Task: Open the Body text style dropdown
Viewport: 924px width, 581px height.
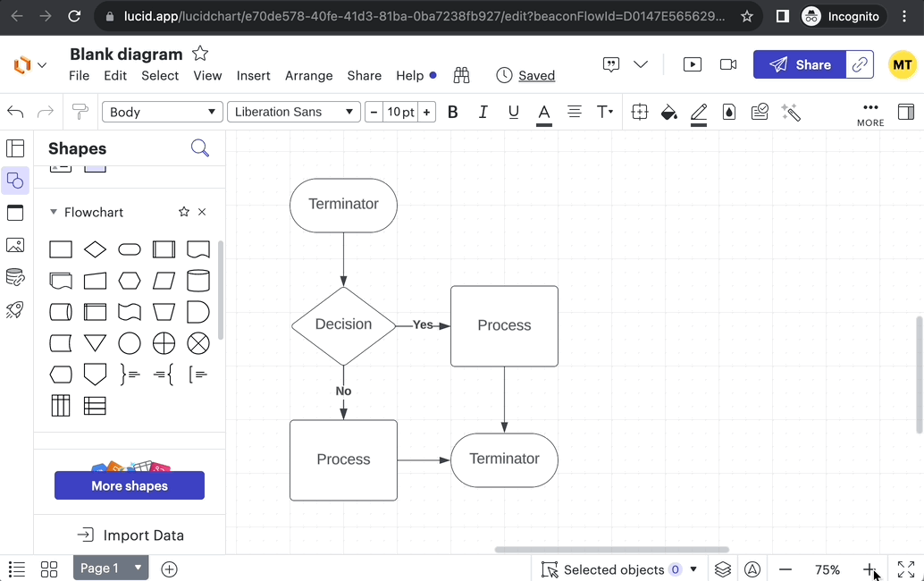Action: (x=161, y=112)
